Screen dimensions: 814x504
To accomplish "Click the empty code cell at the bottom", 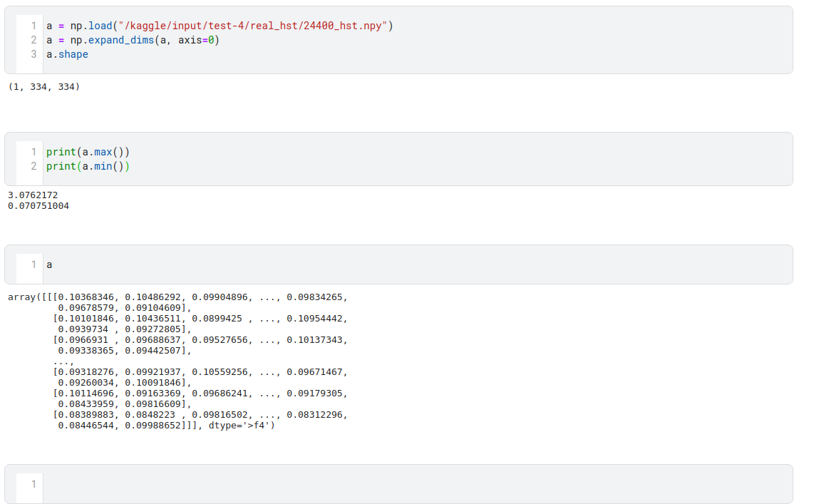I will [x=413, y=484].
